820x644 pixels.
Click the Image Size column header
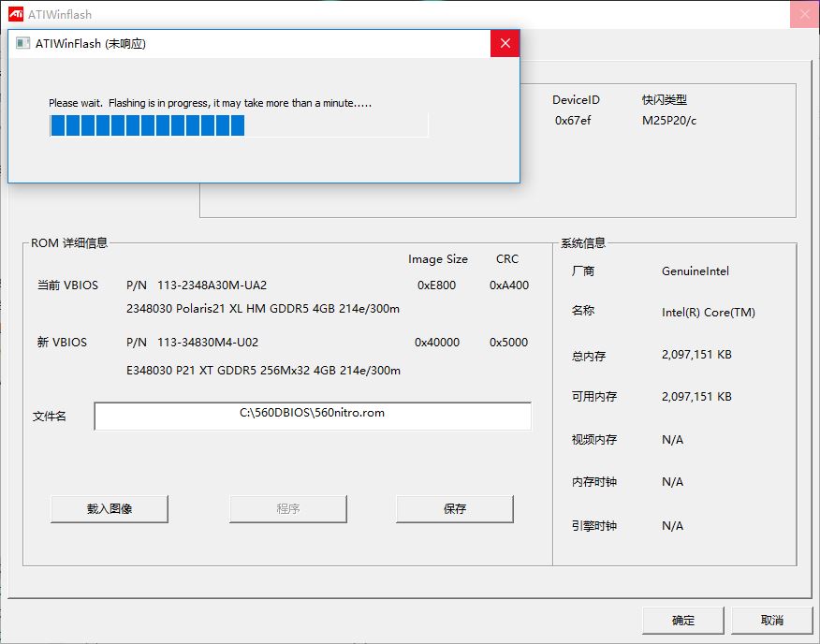[x=437, y=259]
